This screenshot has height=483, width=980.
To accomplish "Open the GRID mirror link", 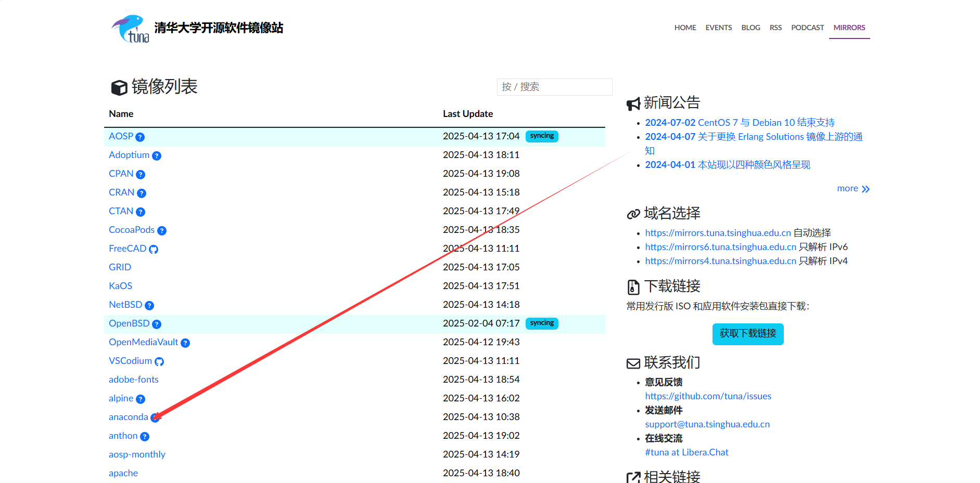I will click(x=120, y=267).
